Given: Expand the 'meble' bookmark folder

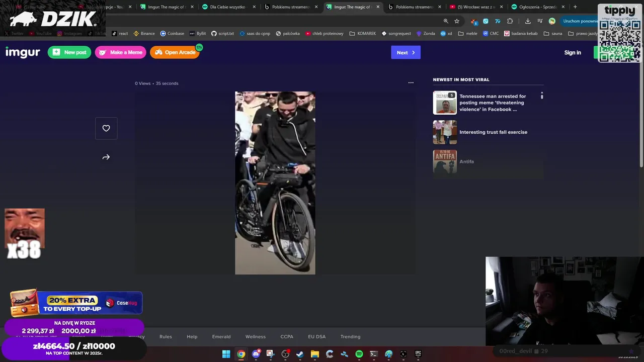Looking at the screenshot, I should coord(467,34).
